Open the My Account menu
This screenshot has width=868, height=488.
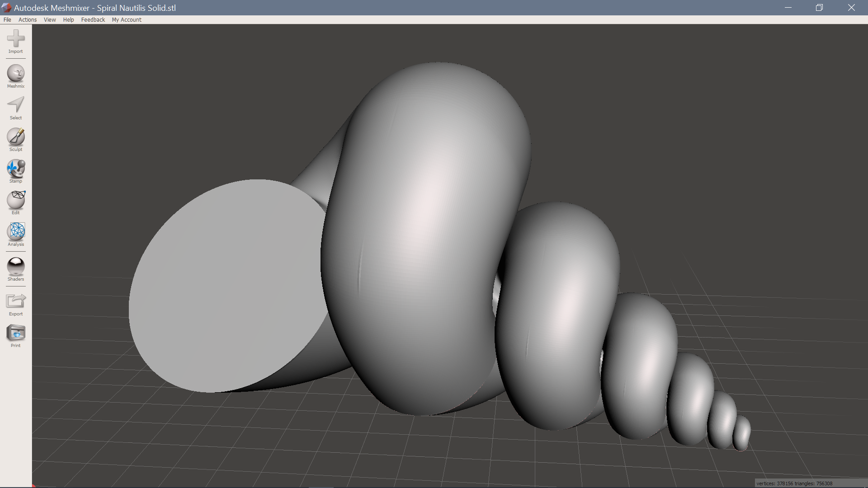[127, 19]
